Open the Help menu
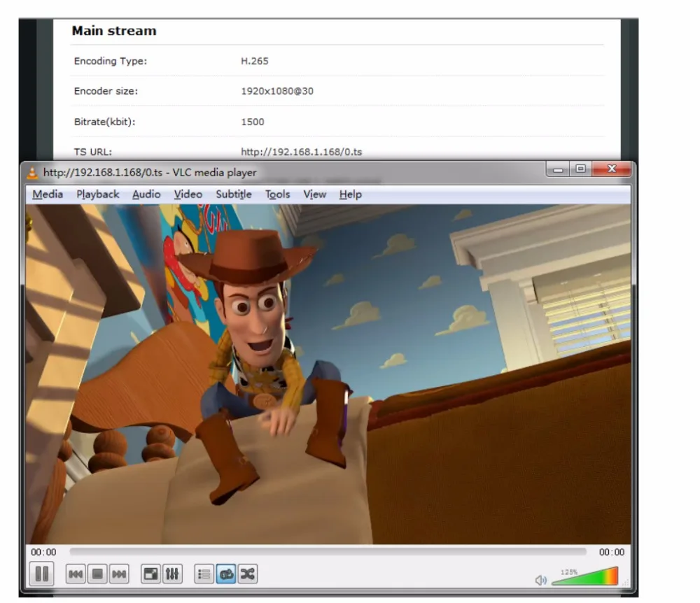 tap(351, 194)
